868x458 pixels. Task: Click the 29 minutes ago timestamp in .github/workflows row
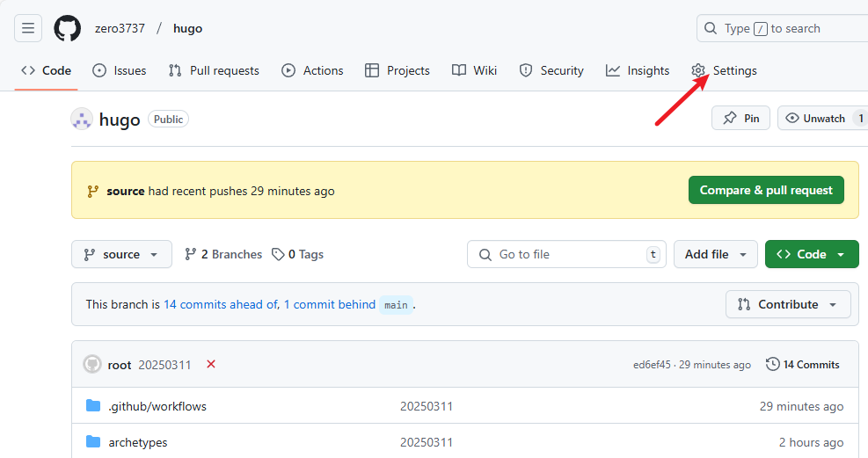[801, 406]
